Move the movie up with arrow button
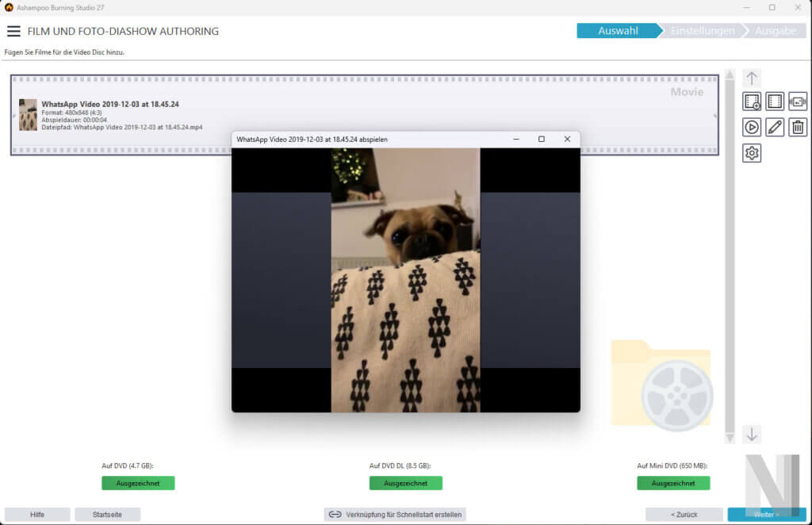Viewport: 812px width, 525px height. point(752,77)
